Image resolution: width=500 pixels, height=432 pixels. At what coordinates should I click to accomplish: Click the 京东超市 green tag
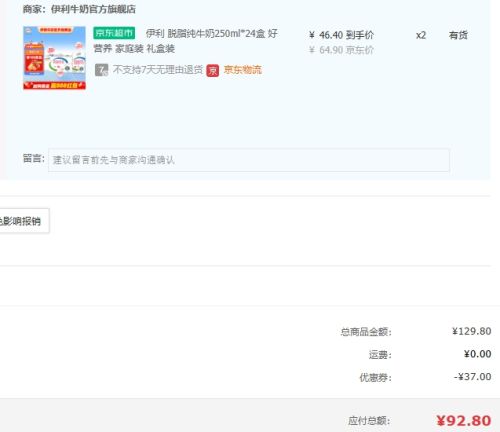(114, 33)
